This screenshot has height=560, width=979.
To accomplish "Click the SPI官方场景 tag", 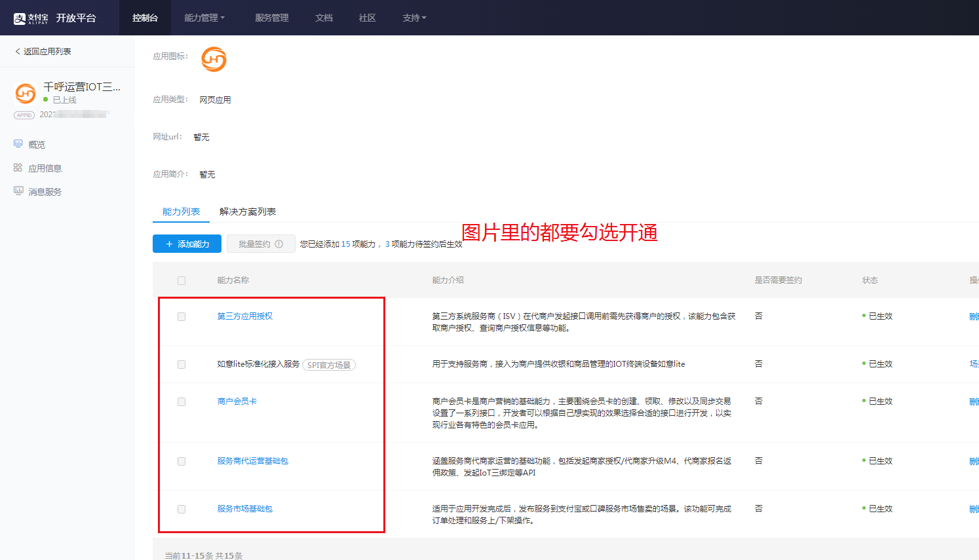I will 329,365.
